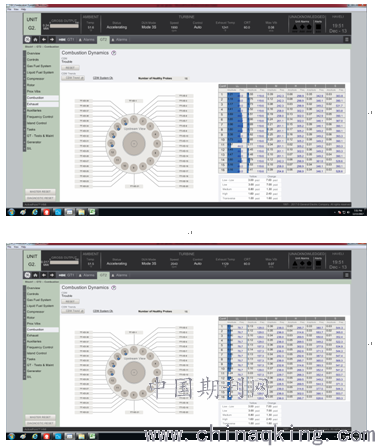Open Internet Explorer from the top screenshot's taskbar

[x=35, y=212]
